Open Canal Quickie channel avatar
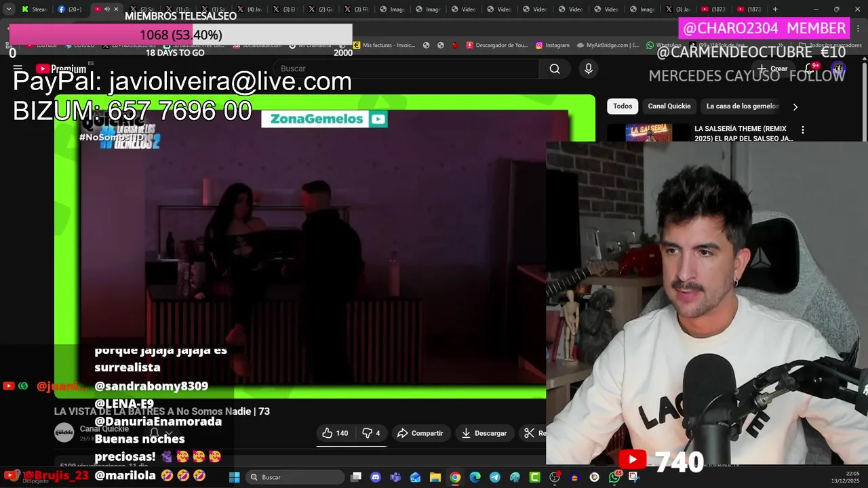The height and width of the screenshot is (488, 868). (64, 432)
